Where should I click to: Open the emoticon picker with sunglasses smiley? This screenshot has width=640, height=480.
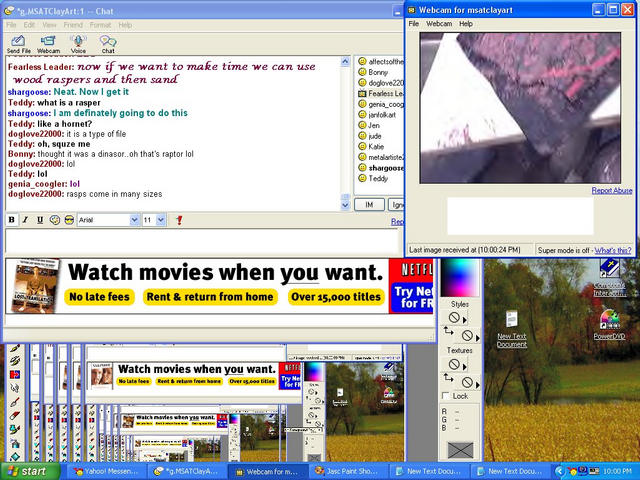click(x=69, y=220)
